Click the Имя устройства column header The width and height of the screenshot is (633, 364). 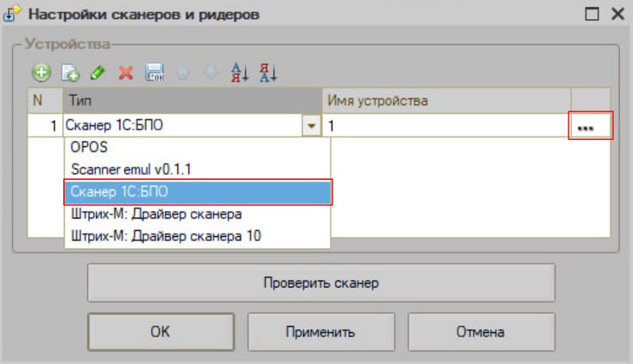coord(447,100)
